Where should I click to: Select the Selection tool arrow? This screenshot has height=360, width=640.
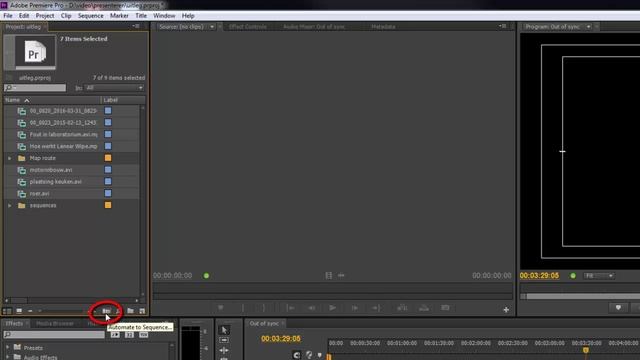pos(224,330)
